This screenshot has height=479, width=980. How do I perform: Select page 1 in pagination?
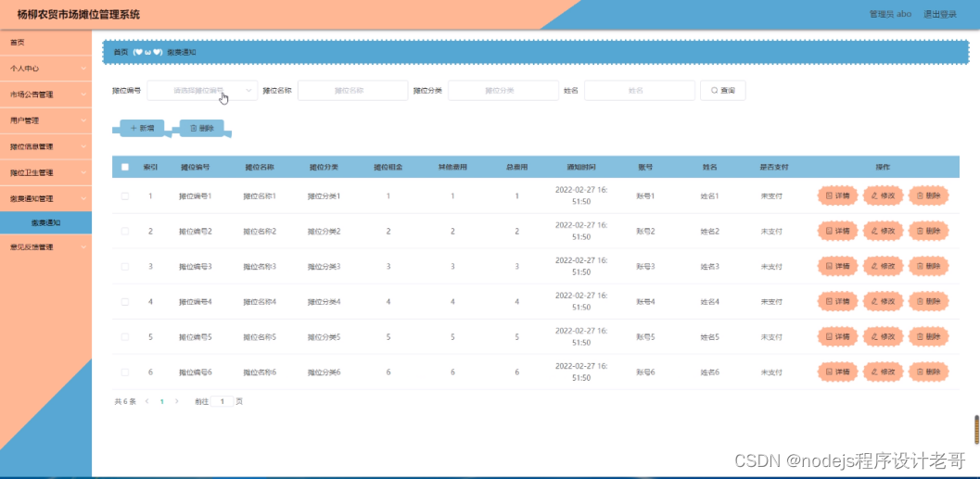coord(162,401)
